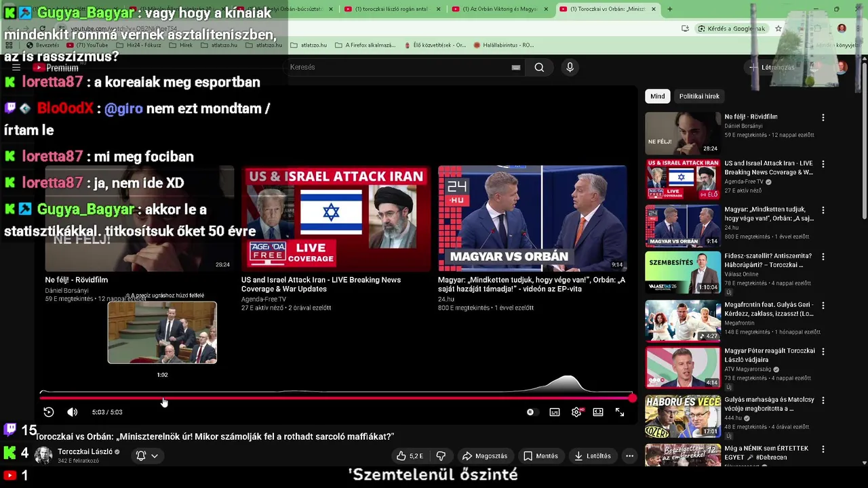Click the Megosztás share button

(484, 456)
